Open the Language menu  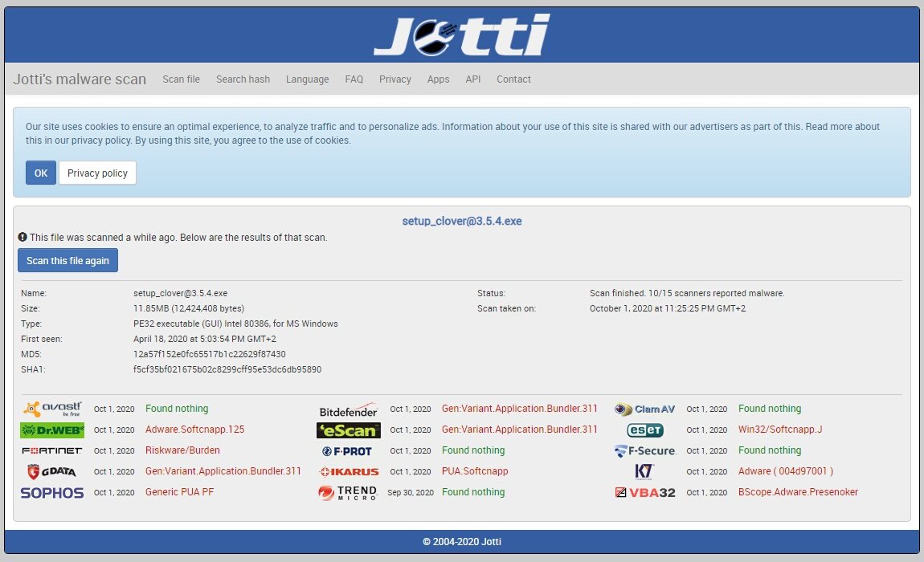click(x=307, y=79)
